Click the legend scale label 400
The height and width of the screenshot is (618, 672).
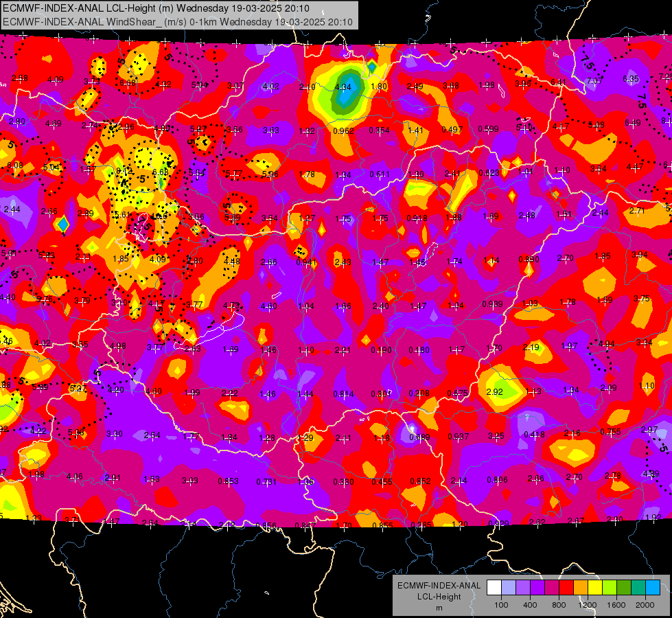point(530,605)
